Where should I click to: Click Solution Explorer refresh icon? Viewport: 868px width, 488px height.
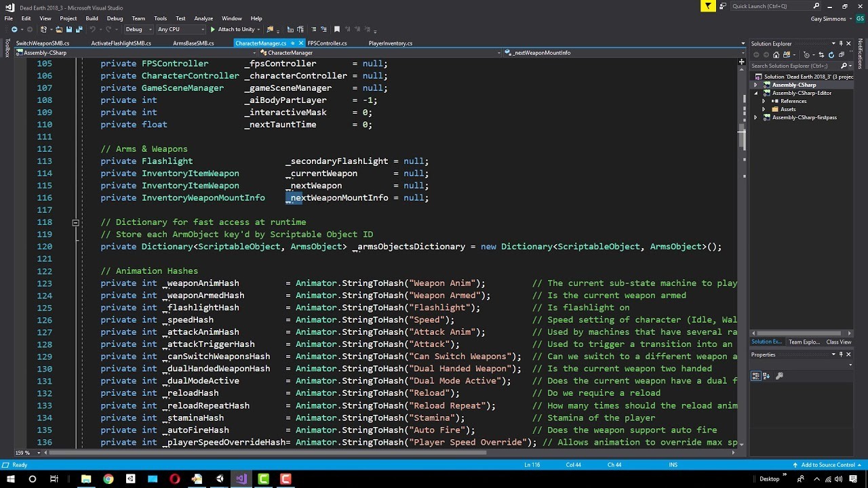[x=831, y=55]
